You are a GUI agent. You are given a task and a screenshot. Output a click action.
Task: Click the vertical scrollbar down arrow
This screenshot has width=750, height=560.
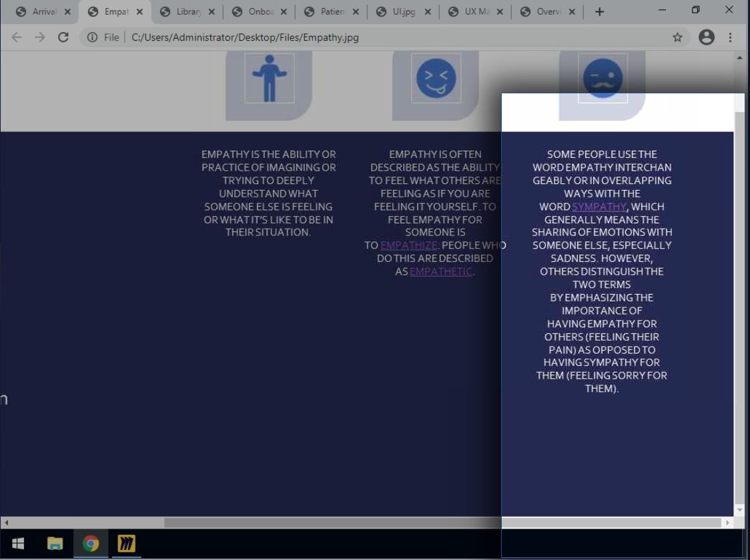point(739,510)
